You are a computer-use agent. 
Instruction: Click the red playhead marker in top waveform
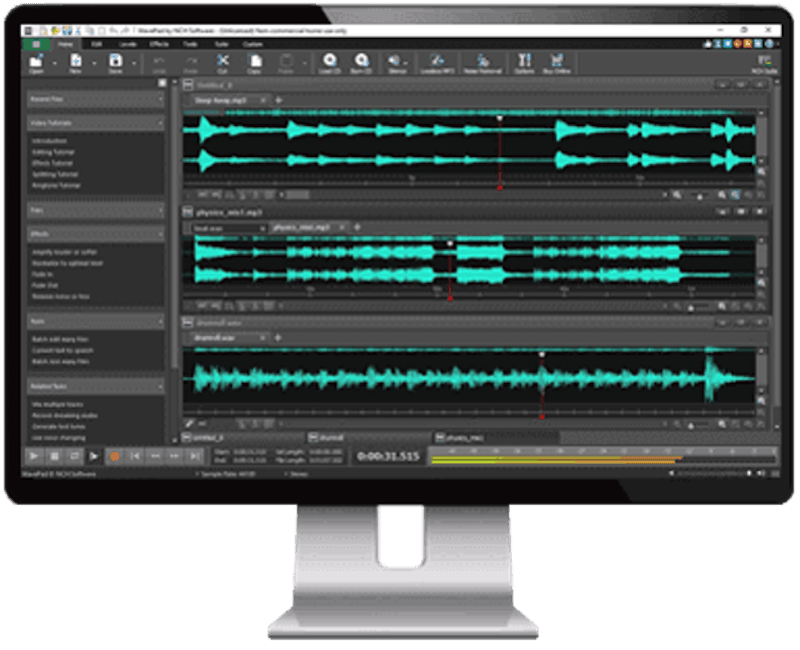499,188
